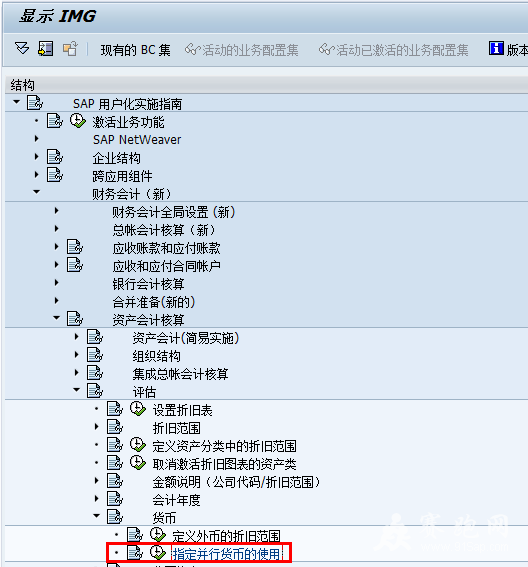
Task: Click the blue info icon for 版本
Action: 496,48
